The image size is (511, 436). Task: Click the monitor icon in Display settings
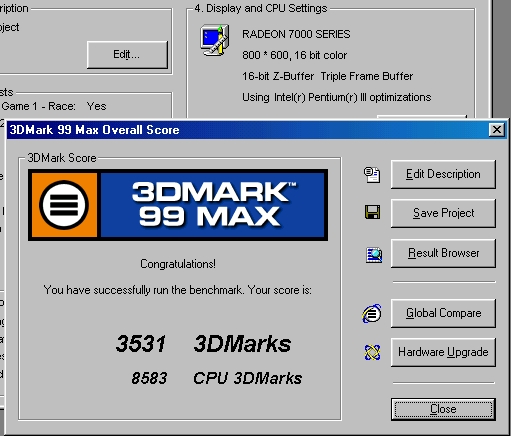point(215,40)
